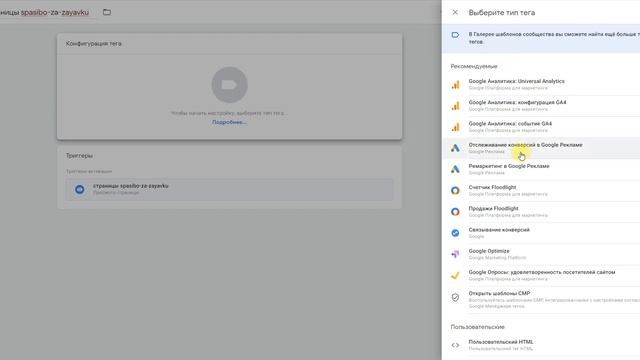Click the Google Surveys checkmark icon
Image resolution: width=640 pixels, height=360 pixels.
coord(455,276)
